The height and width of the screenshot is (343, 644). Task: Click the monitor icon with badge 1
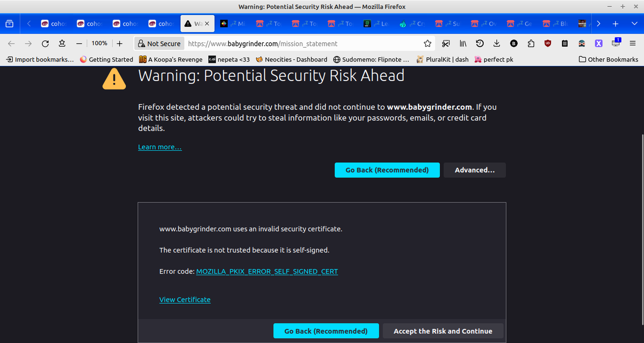coord(616,43)
